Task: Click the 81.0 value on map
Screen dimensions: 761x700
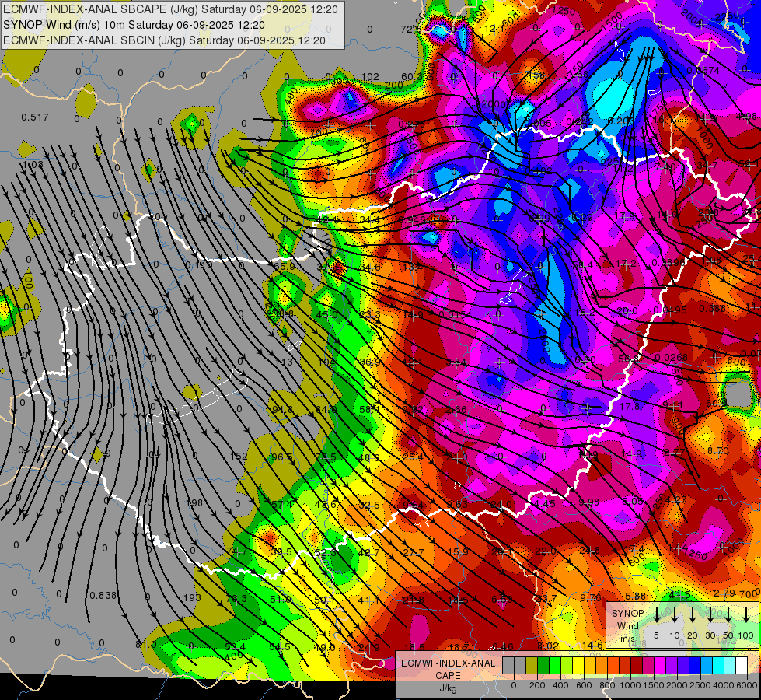Action: click(146, 644)
